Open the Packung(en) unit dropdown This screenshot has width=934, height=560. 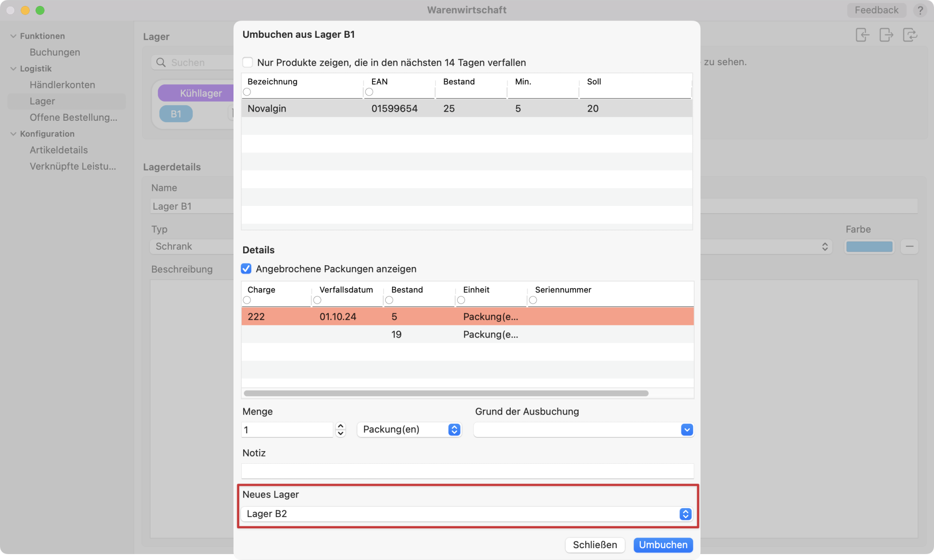pos(409,430)
